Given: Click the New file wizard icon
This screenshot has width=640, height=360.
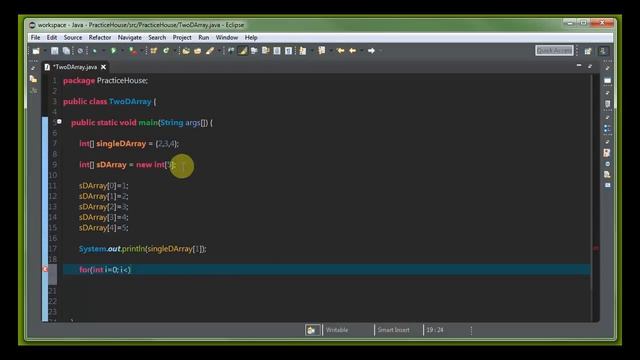Looking at the screenshot, I should click(36, 51).
